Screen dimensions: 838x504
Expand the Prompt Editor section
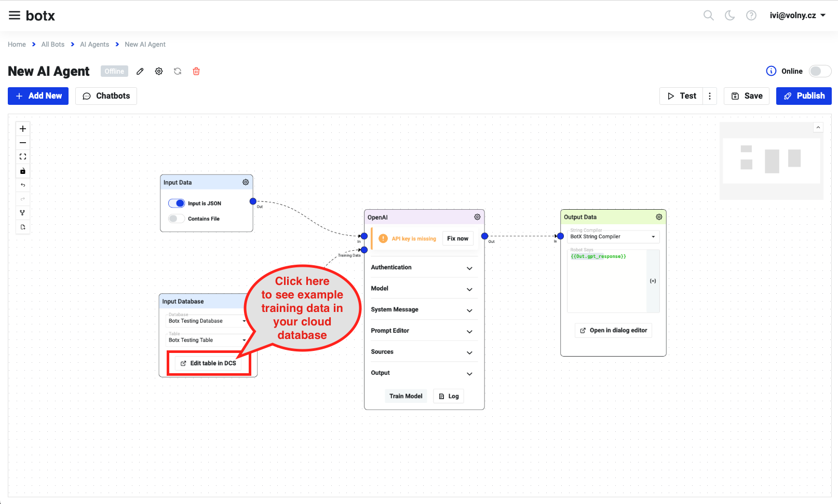tap(421, 331)
